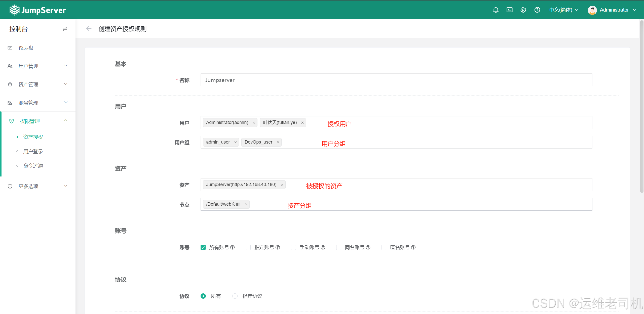Uncheck the 所有账号 checkbox
The image size is (644, 314).
(x=203, y=247)
